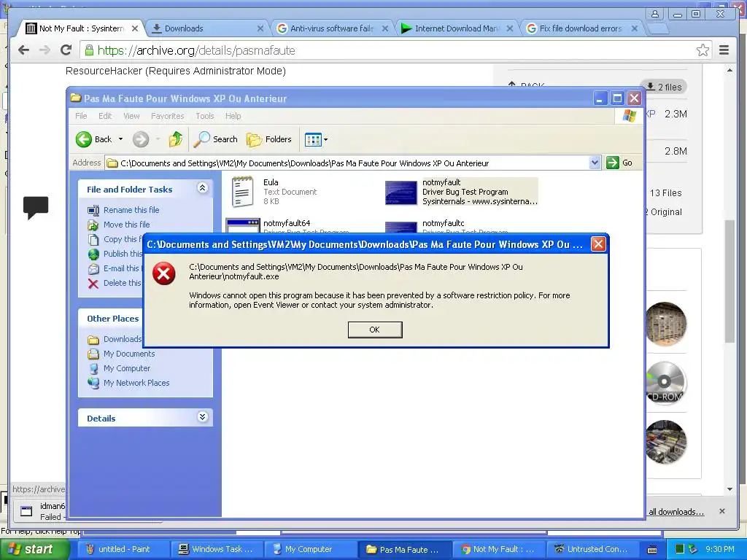Click the red Delete this file icon
The width and height of the screenshot is (747, 560).
click(x=93, y=284)
